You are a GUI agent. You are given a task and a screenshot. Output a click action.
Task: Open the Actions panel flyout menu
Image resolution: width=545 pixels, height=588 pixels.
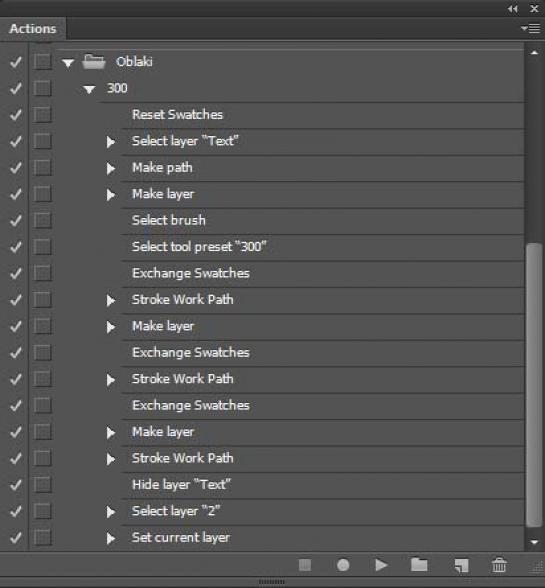(530, 28)
